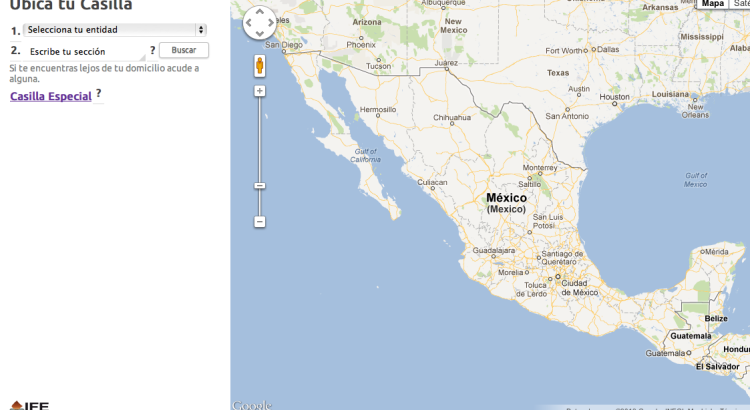This screenshot has height=410, width=750.
Task: Click the Gulf of California label
Action: [365, 155]
